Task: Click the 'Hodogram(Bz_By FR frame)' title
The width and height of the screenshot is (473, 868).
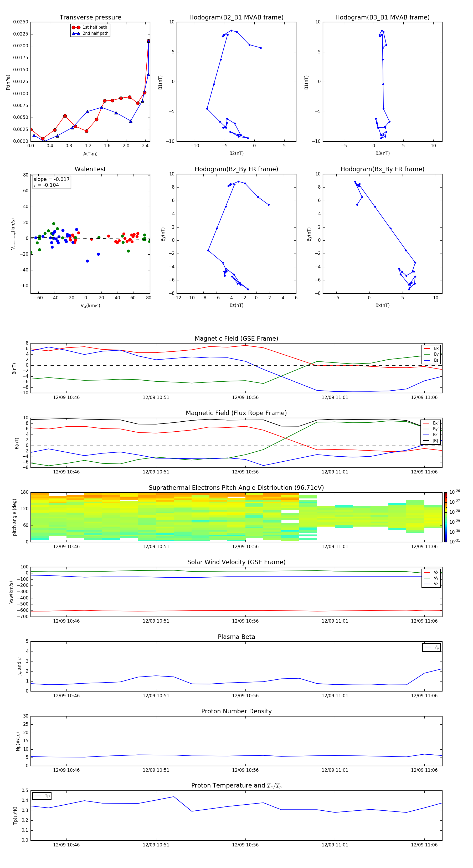Action: [x=236, y=169]
